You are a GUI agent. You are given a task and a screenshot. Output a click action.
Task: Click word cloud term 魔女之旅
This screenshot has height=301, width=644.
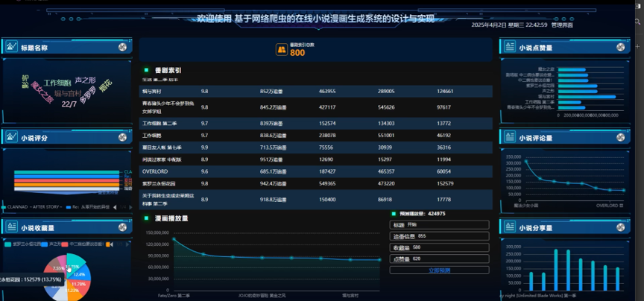[x=42, y=93]
